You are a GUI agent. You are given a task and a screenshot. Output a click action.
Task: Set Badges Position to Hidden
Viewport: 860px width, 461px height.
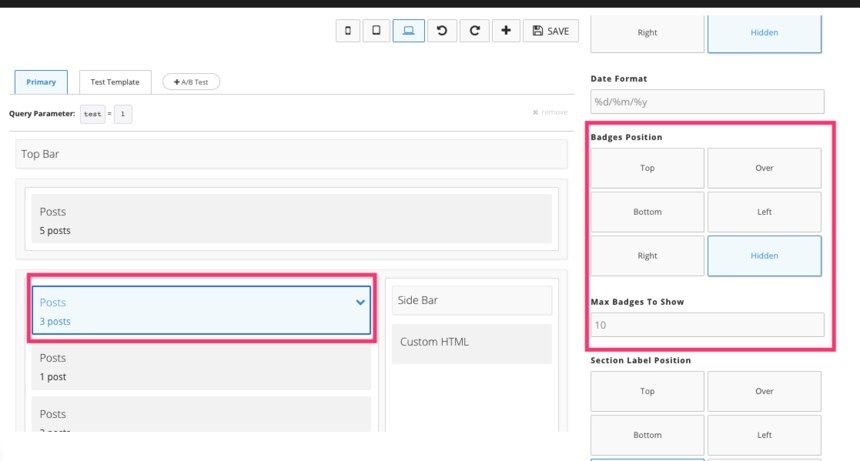point(764,256)
